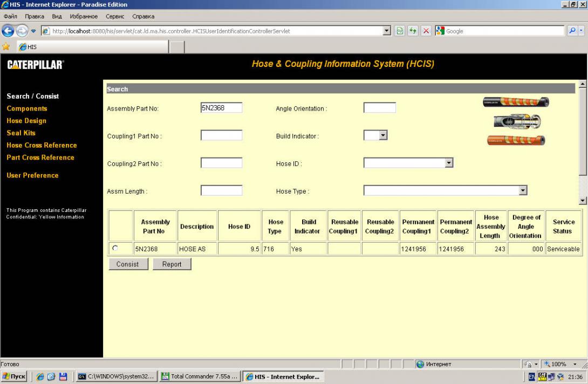Screen dimensions: 588x384
Task: Click the Интернет zone globe icon
Action: [x=420, y=364]
